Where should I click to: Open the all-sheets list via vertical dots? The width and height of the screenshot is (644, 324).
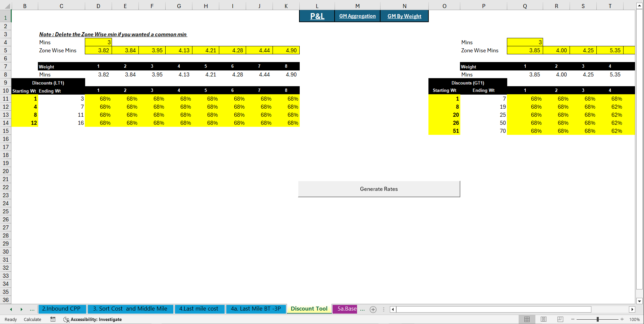[x=383, y=309]
